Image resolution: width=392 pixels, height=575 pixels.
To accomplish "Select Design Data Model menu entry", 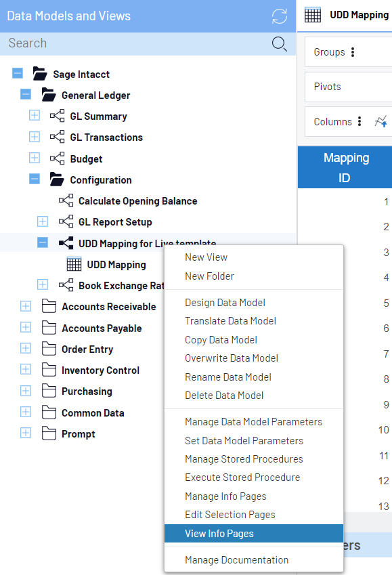I will [254, 303].
